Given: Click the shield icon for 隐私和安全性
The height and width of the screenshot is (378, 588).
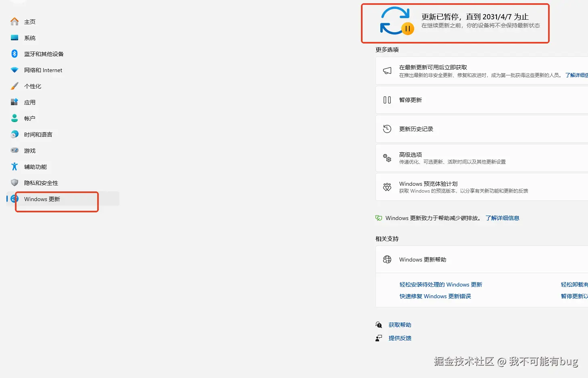Looking at the screenshot, I should tap(15, 183).
